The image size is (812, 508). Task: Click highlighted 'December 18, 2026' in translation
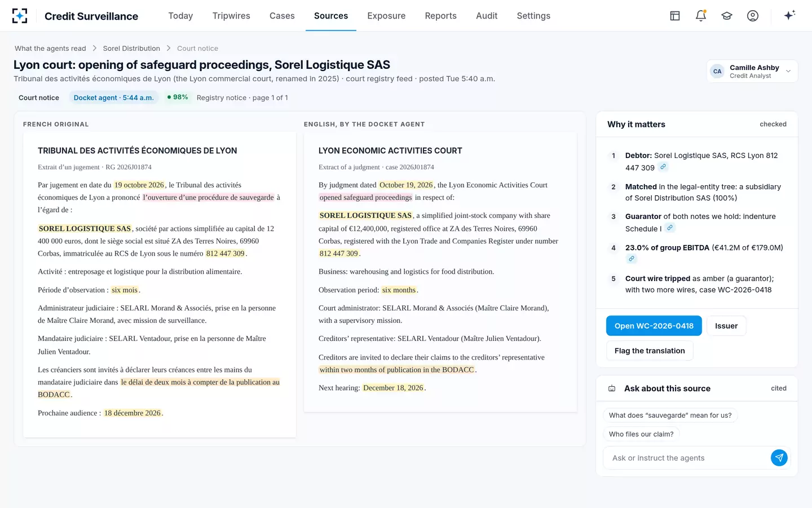[393, 388]
